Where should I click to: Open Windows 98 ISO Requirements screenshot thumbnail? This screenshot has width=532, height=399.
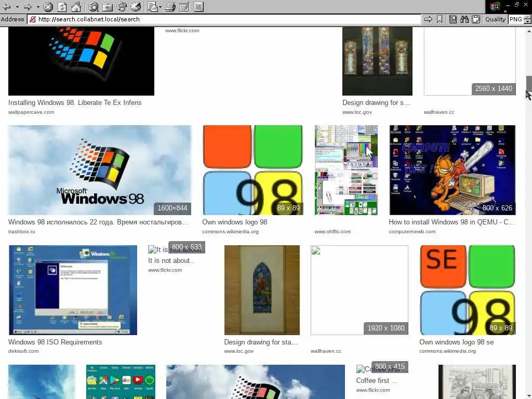click(x=73, y=290)
